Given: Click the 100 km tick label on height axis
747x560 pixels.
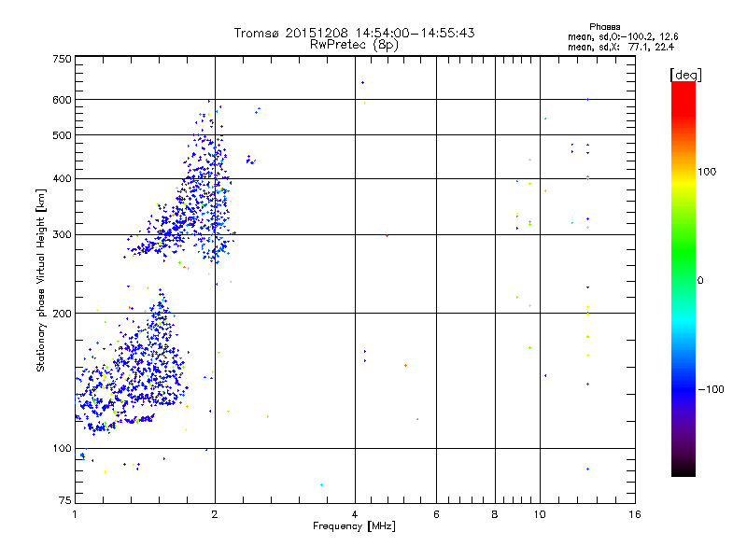Looking at the screenshot, I should tap(62, 449).
